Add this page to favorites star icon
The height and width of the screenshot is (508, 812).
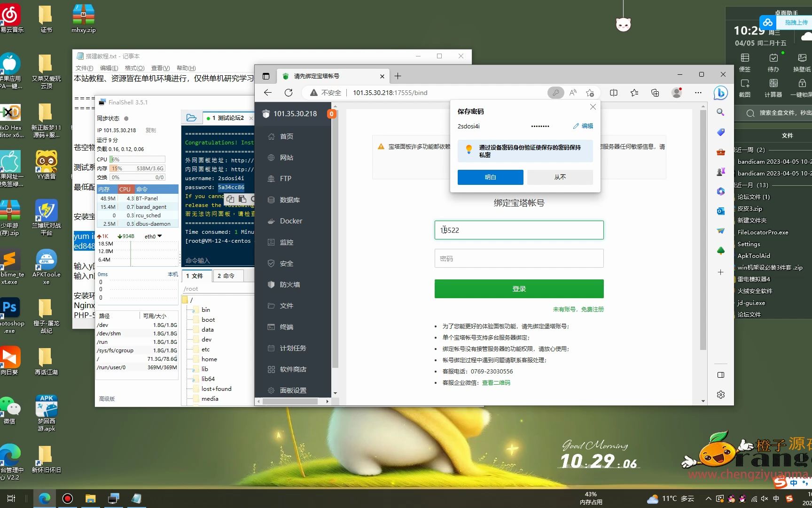(590, 93)
